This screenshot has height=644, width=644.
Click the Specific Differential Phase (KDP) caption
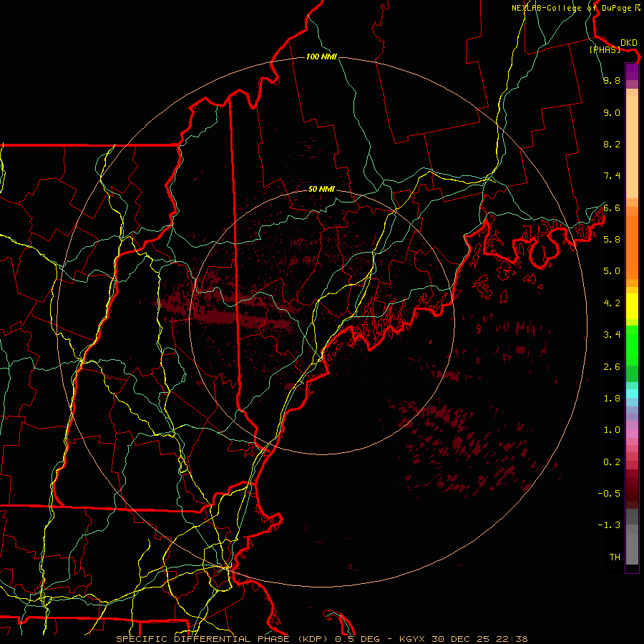pyautogui.click(x=223, y=639)
